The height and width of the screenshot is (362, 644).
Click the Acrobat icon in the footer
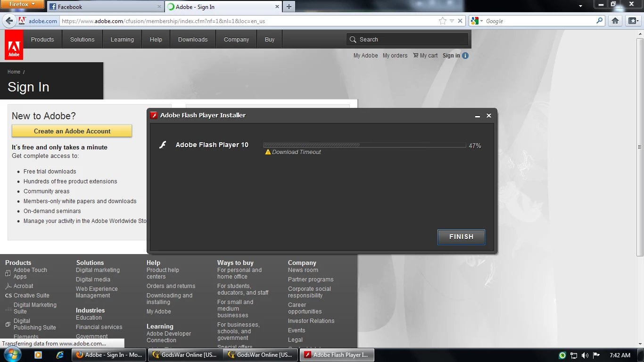click(x=8, y=286)
